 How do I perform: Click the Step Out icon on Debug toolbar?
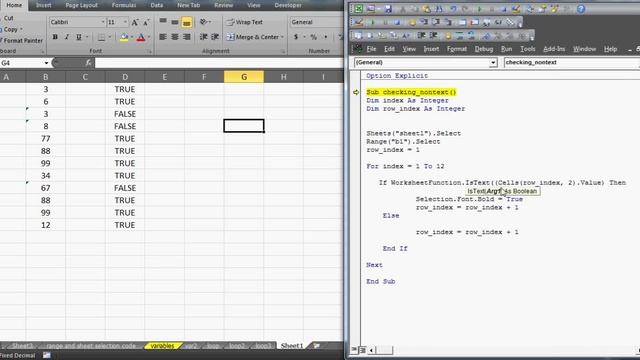click(x=448, y=22)
